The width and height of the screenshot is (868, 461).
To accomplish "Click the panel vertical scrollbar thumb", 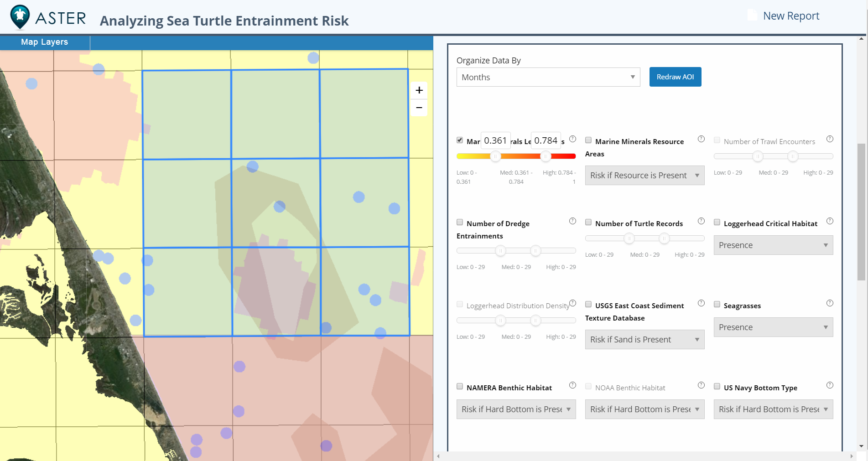I will pyautogui.click(x=861, y=212).
